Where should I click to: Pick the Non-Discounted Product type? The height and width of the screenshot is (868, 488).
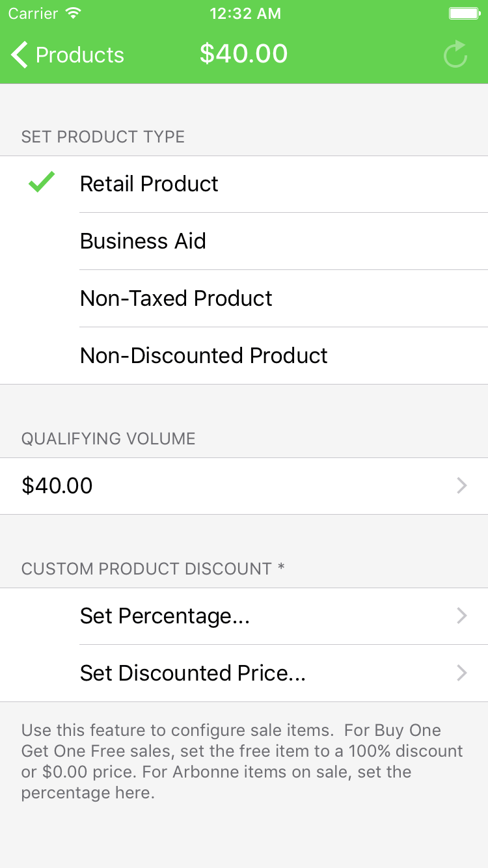204,355
